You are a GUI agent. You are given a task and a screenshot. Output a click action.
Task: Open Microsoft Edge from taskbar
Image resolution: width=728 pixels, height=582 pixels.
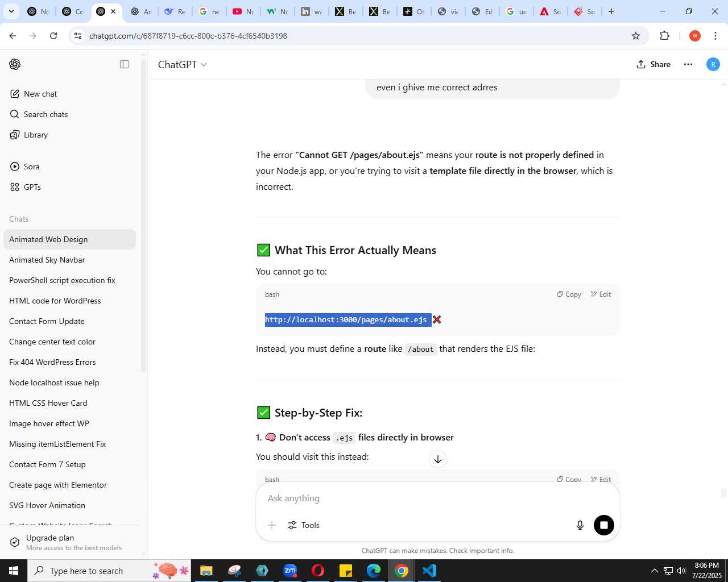click(374, 571)
